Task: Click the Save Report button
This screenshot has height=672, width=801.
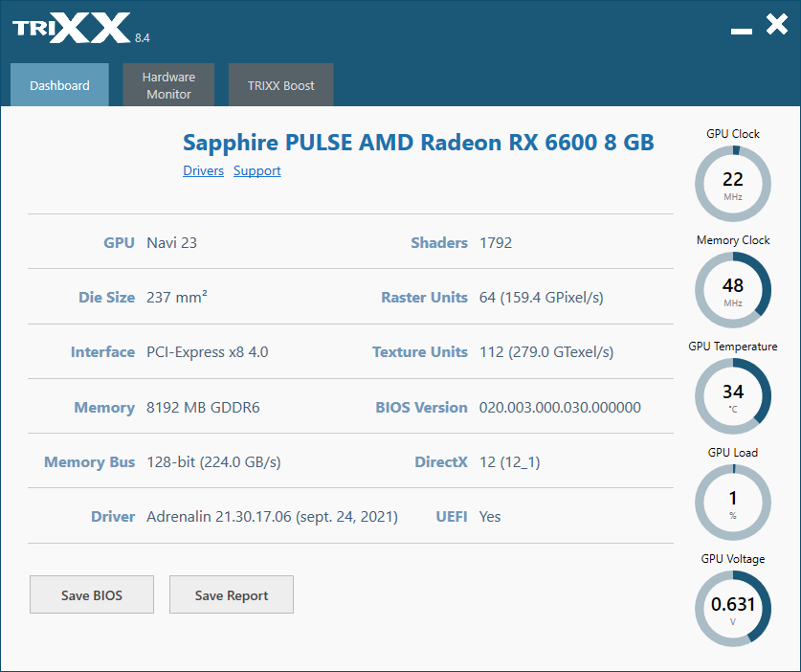Action: pos(232,594)
